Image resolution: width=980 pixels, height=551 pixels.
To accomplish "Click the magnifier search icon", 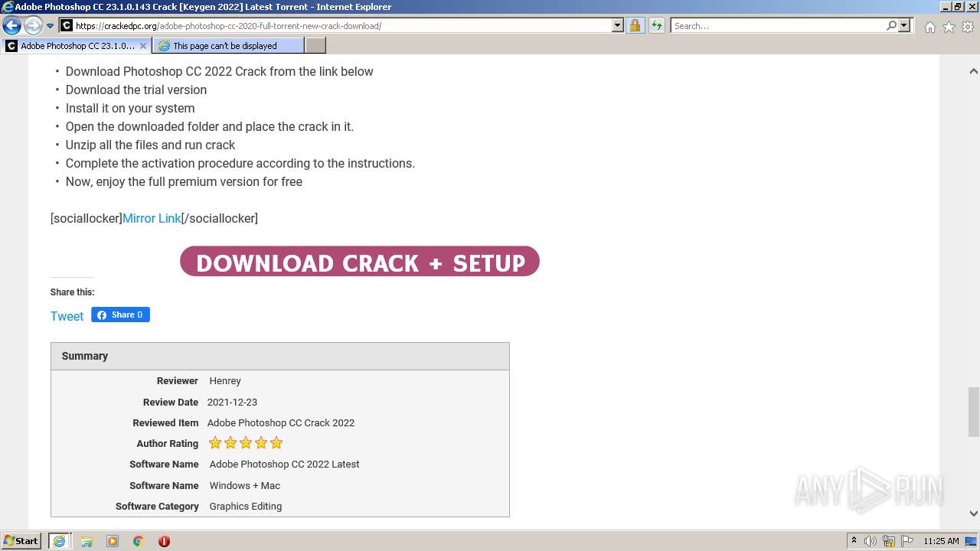I will coord(891,25).
